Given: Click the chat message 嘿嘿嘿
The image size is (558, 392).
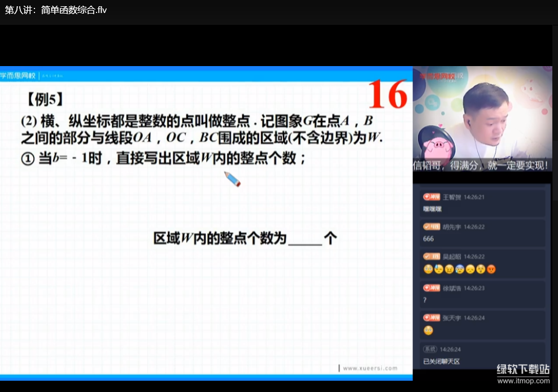Looking at the screenshot, I should pyautogui.click(x=432, y=209).
